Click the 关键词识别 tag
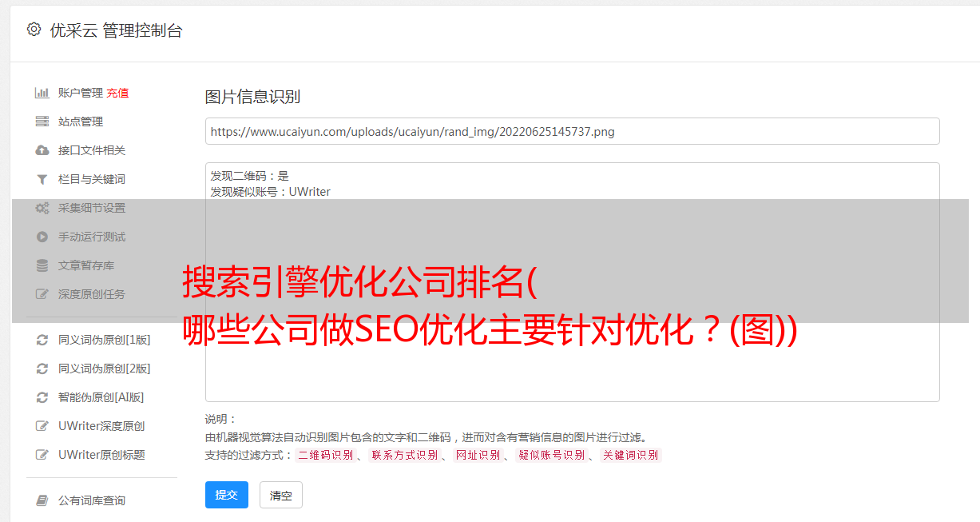 tap(630, 455)
